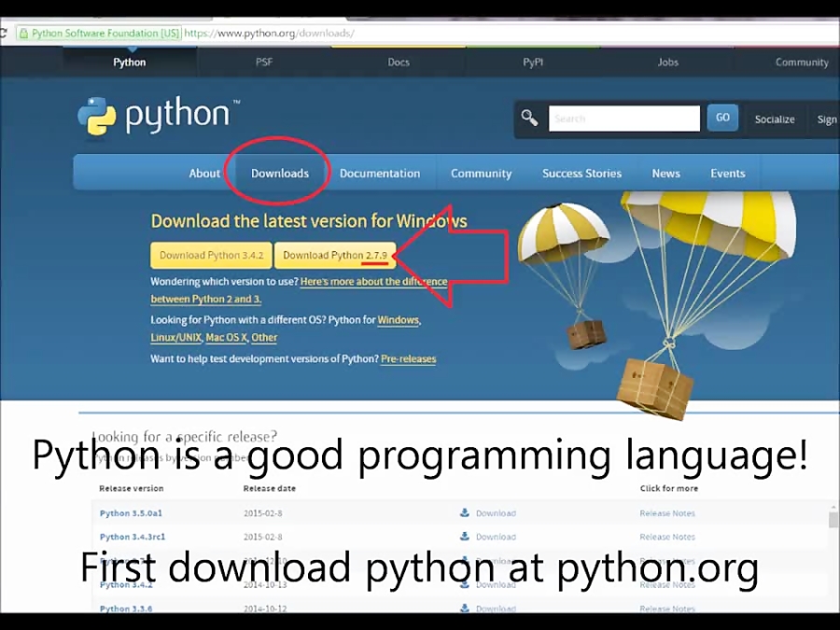Viewport: 840px width, 630px height.
Task: Select News in the main navigation
Action: click(665, 173)
